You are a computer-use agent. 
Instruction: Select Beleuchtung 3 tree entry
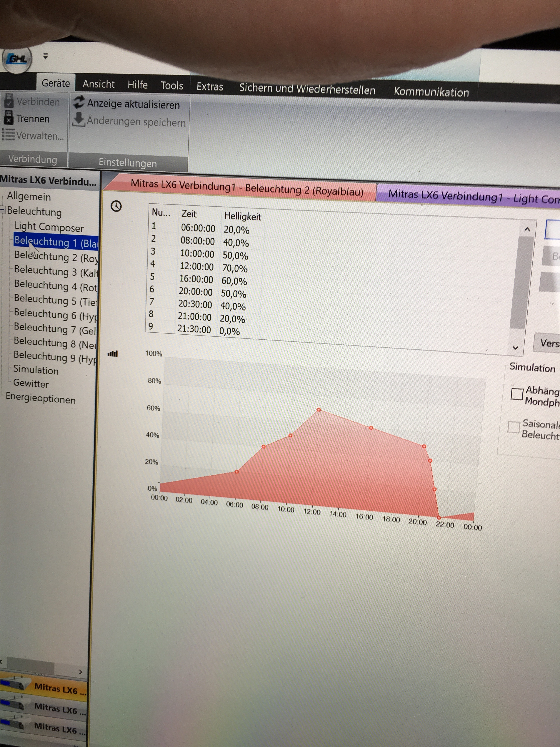pos(56,271)
